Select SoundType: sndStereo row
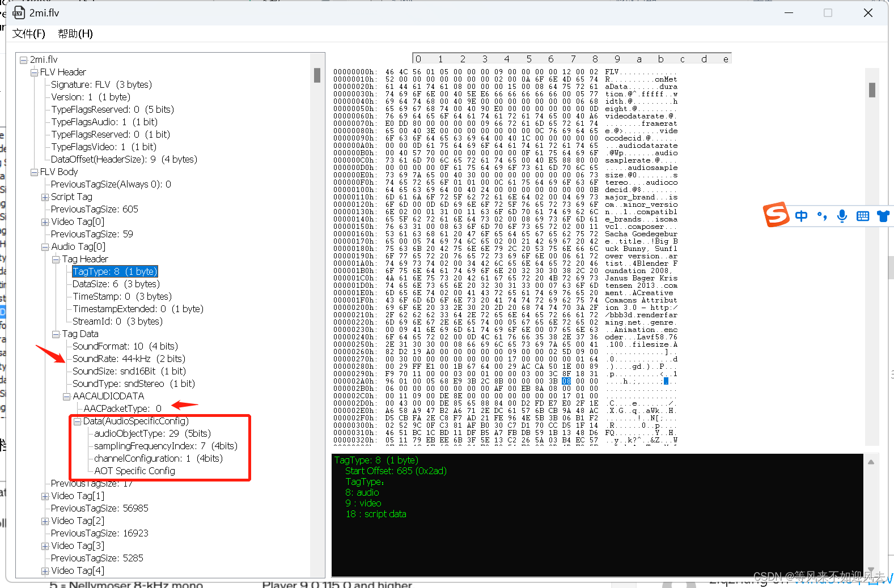Image resolution: width=894 pixels, height=588 pixels. point(134,384)
